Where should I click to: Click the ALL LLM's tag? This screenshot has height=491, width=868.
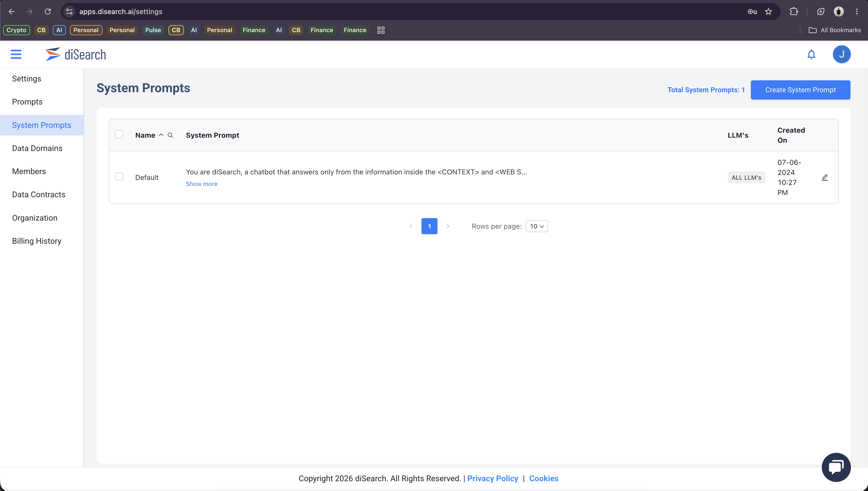point(746,177)
